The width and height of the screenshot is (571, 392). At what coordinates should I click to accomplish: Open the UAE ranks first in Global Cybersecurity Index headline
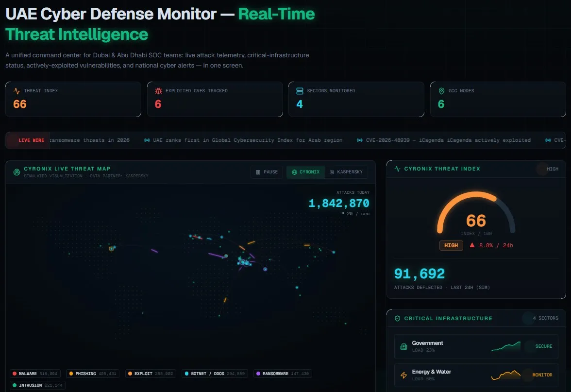click(x=248, y=140)
